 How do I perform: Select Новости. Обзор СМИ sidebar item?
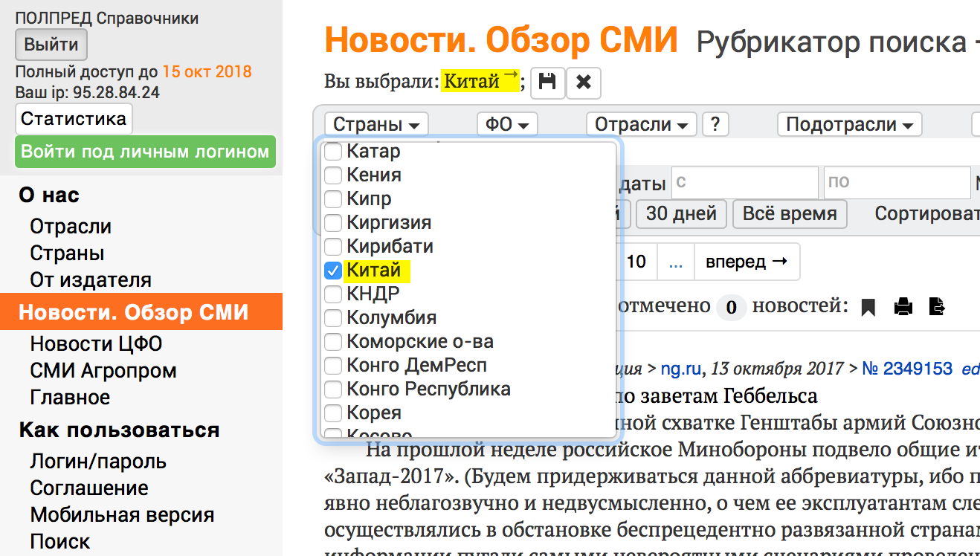141,311
